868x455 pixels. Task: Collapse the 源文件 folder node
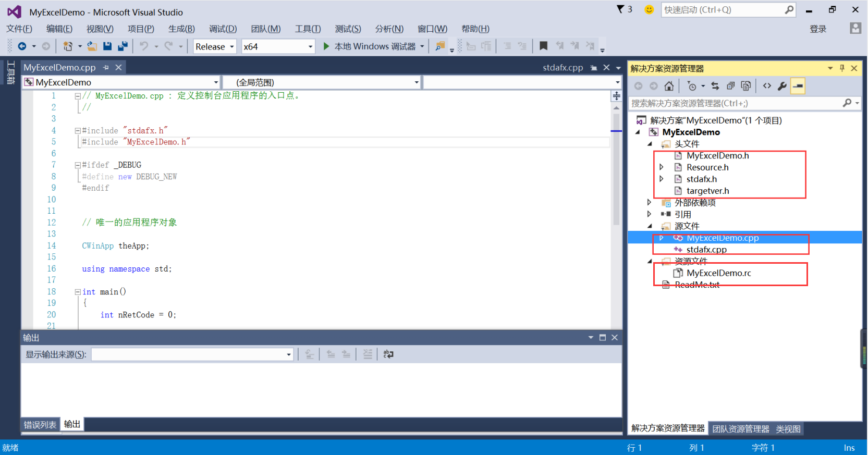click(x=650, y=226)
